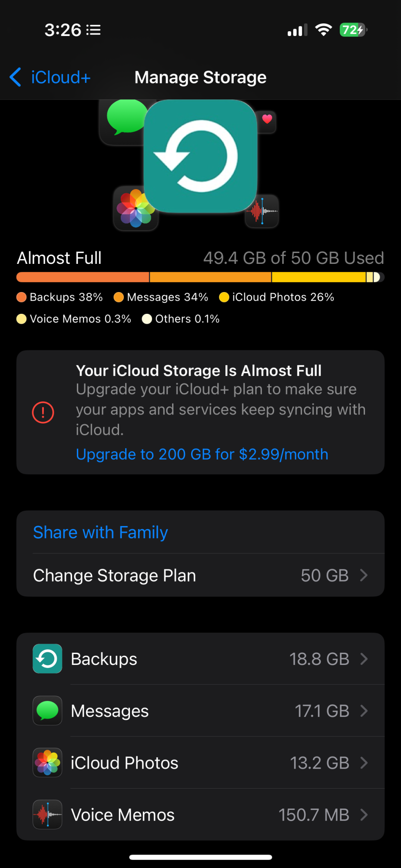Open Change Storage Plan chevron
This screenshot has height=868, width=401.
point(364,575)
